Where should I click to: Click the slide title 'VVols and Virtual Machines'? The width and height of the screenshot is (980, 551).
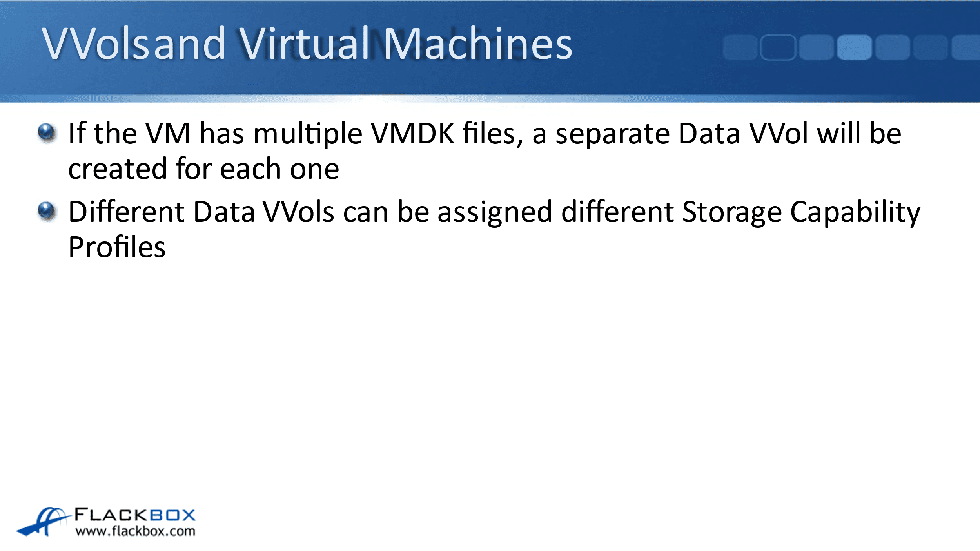[307, 44]
